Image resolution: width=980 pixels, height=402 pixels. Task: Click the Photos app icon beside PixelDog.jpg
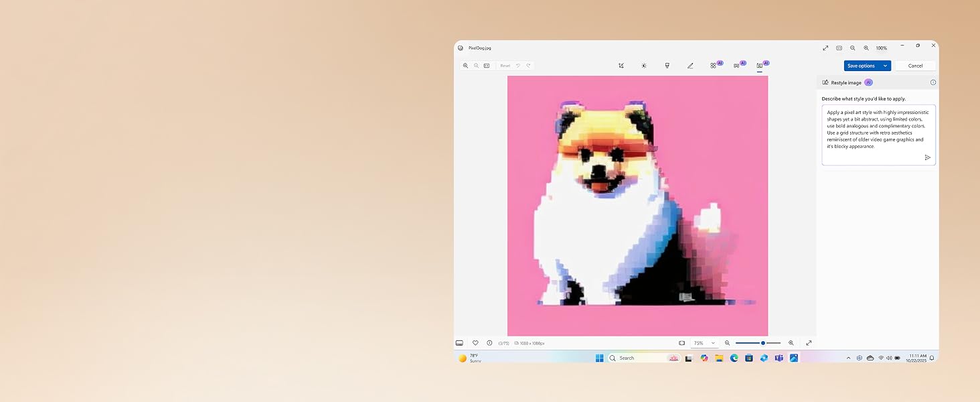(461, 48)
